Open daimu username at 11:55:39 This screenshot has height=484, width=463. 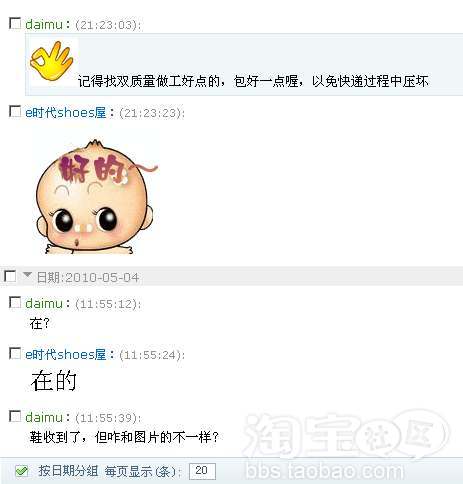click(44, 417)
